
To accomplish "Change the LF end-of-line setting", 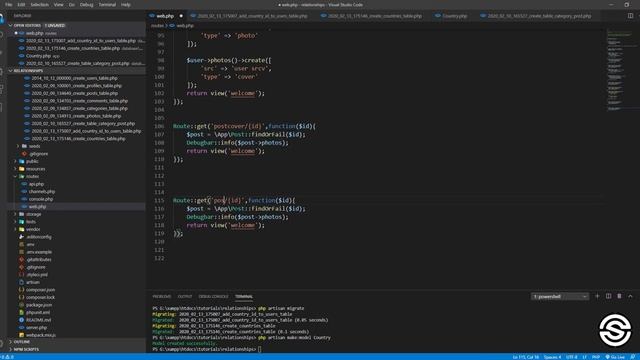I will [x=584, y=357].
